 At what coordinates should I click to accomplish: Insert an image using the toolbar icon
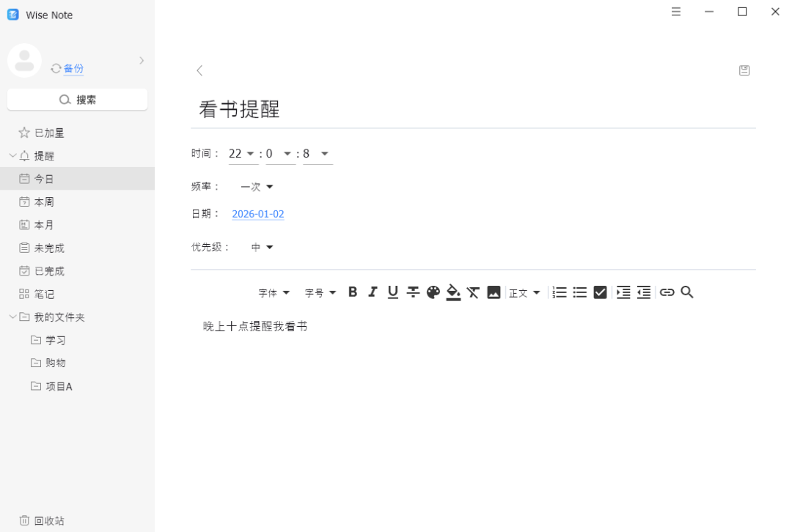click(x=494, y=292)
